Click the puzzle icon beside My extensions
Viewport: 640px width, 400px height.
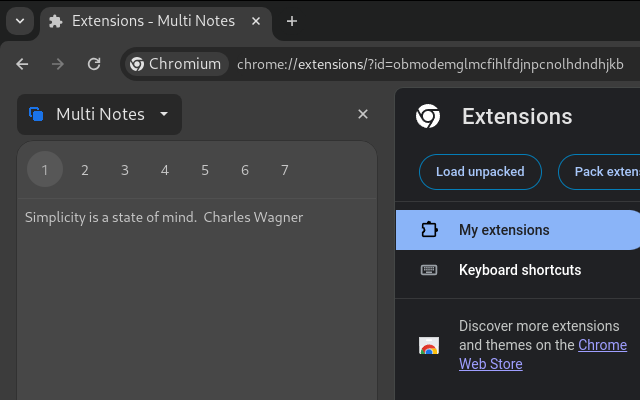pos(429,230)
